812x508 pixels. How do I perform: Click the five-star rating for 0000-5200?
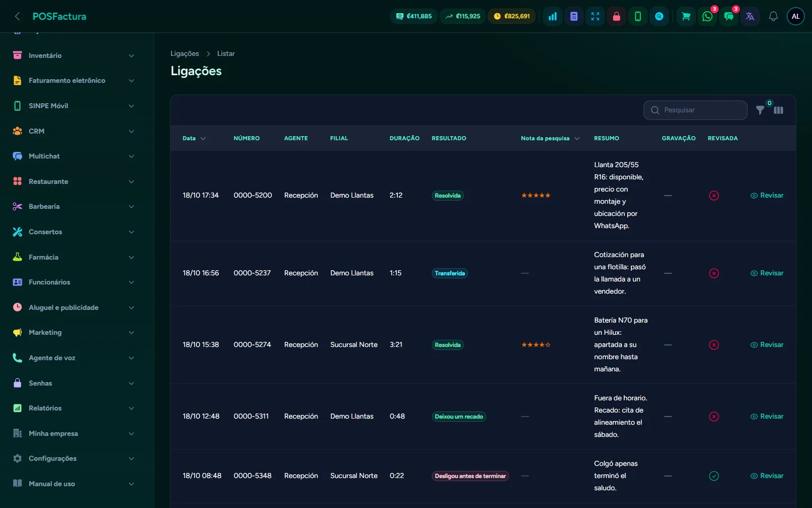(x=536, y=196)
